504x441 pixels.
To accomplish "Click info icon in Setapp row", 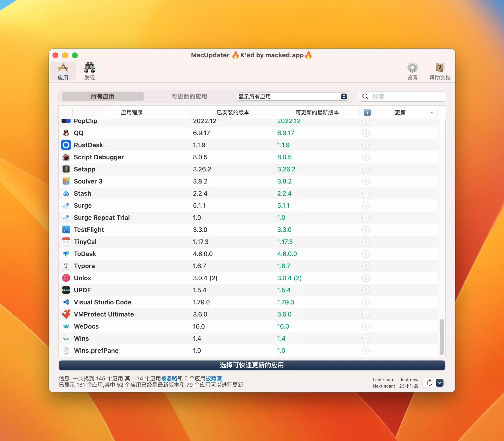I will pyautogui.click(x=366, y=169).
